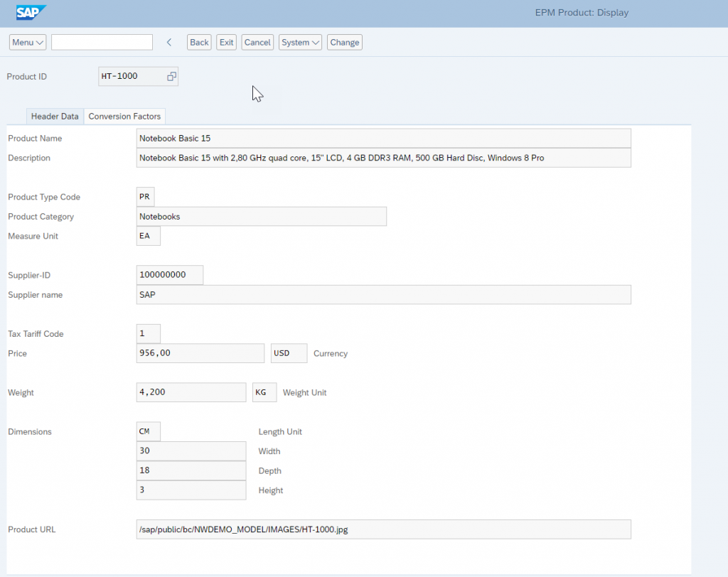Select the length unit field CM

(x=148, y=431)
